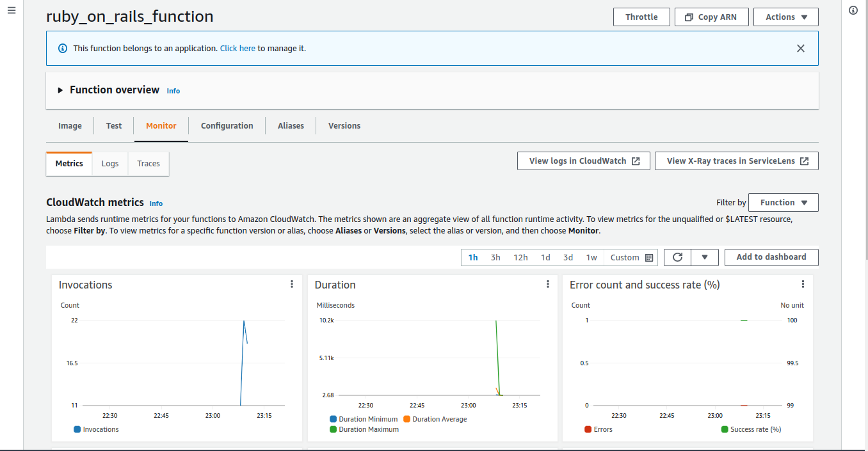Select the Logs sub-tab
868x451 pixels.
pos(110,164)
